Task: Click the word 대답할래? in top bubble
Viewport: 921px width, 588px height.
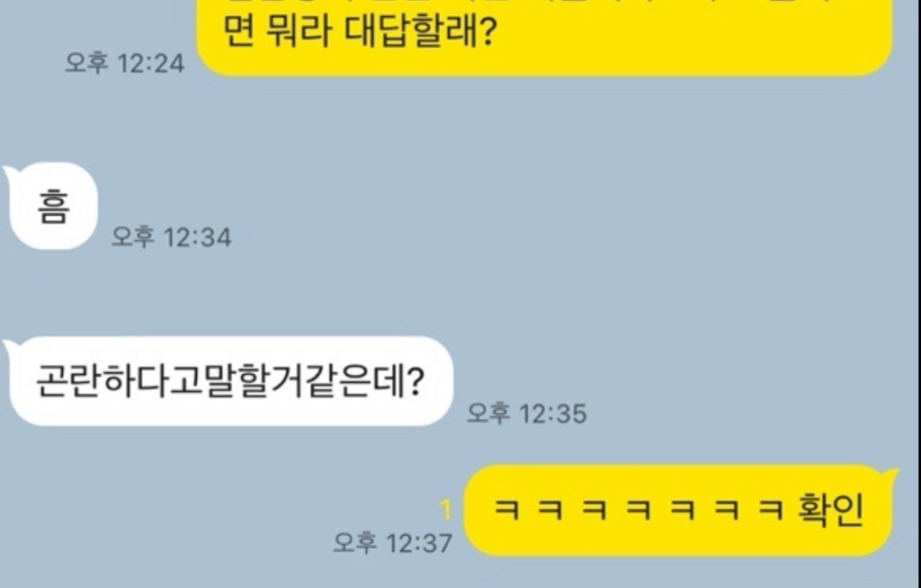Action: [420, 31]
